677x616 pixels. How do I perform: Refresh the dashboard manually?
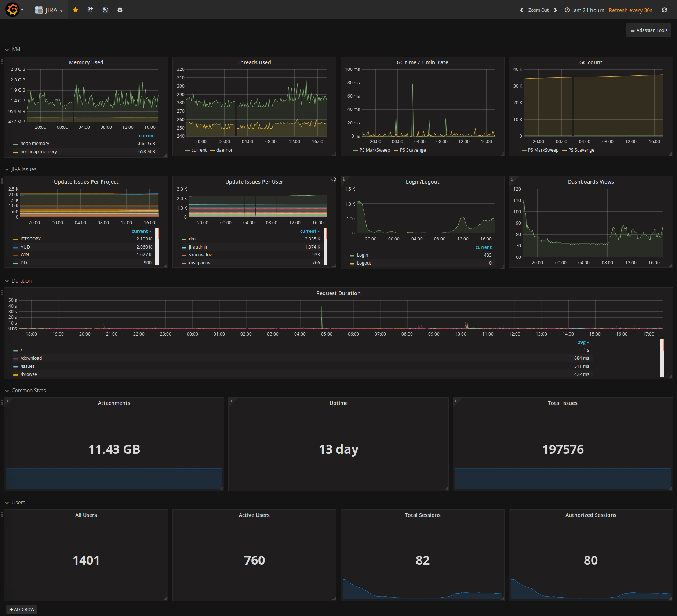click(664, 10)
